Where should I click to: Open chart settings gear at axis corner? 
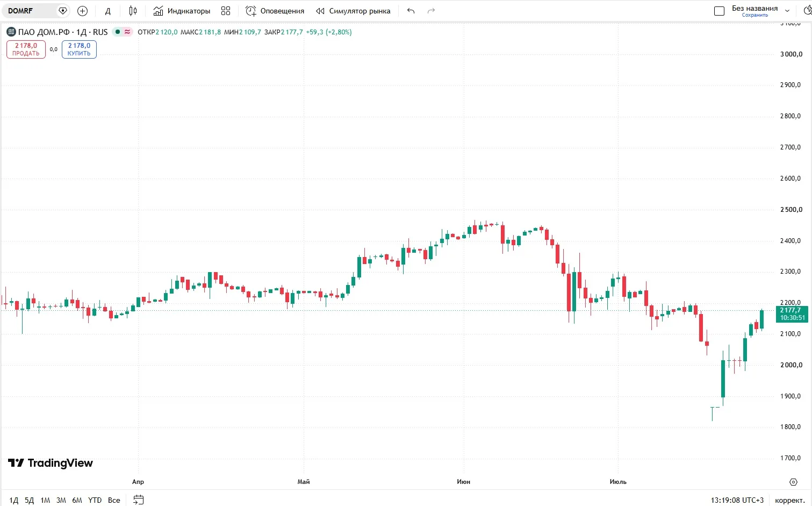tap(793, 482)
